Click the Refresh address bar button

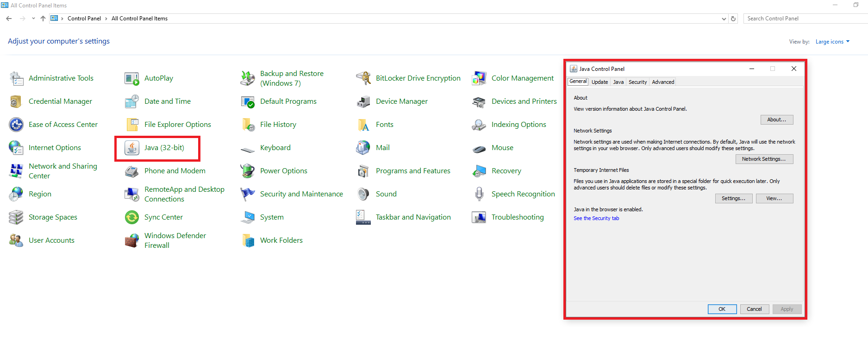click(733, 19)
